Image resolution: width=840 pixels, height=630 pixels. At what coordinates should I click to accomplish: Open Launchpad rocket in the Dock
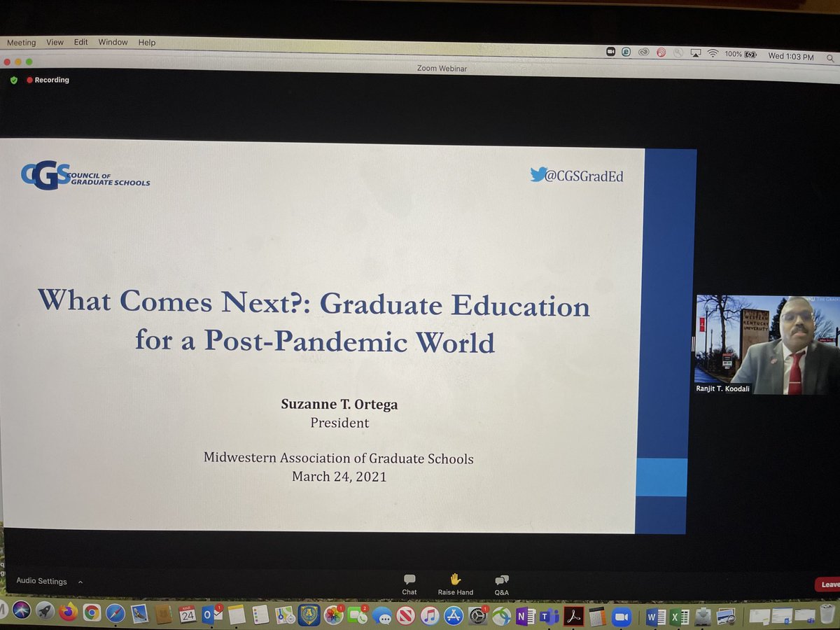[x=45, y=612]
